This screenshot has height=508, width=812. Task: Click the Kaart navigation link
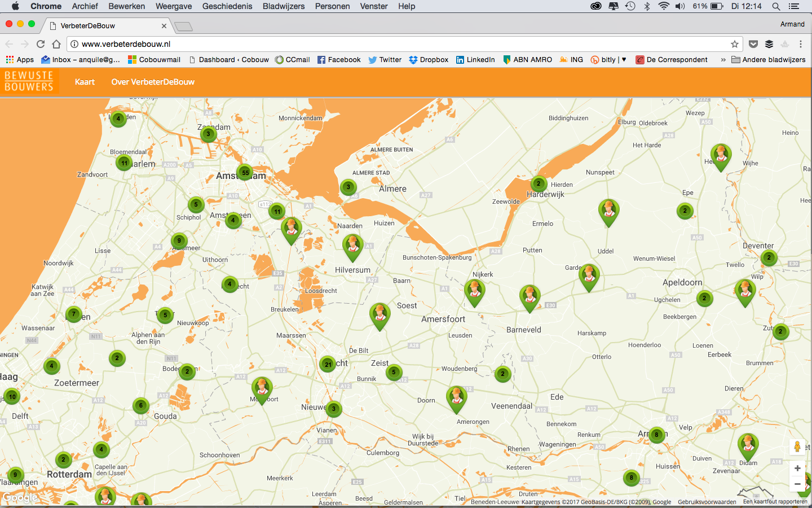(x=85, y=82)
